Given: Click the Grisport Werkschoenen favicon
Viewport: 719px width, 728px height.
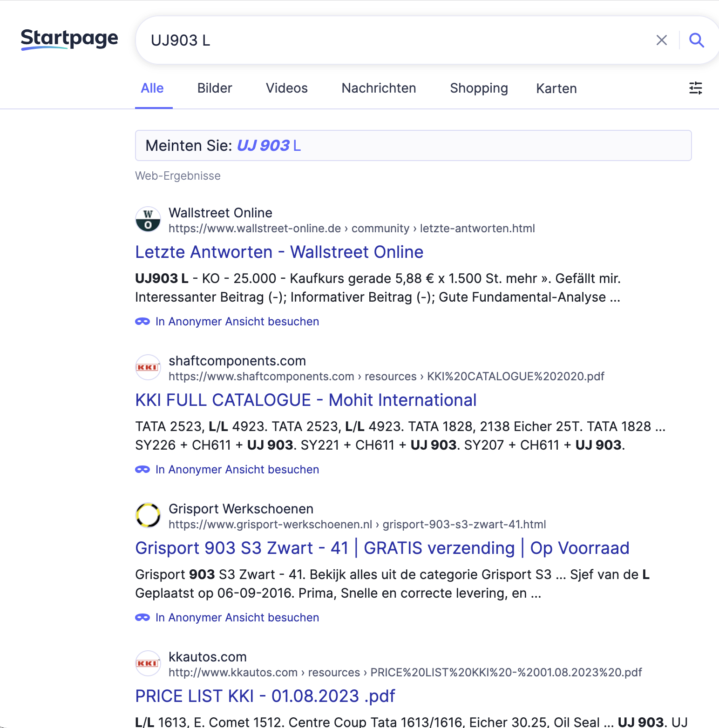Looking at the screenshot, I should (148, 516).
